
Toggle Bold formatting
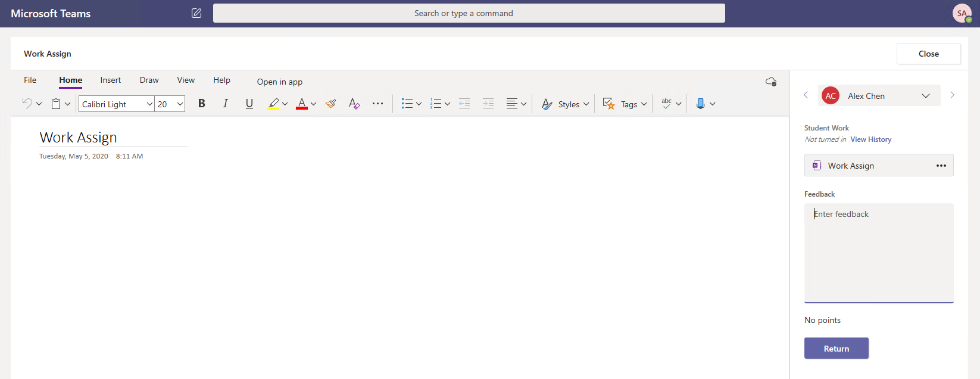202,104
